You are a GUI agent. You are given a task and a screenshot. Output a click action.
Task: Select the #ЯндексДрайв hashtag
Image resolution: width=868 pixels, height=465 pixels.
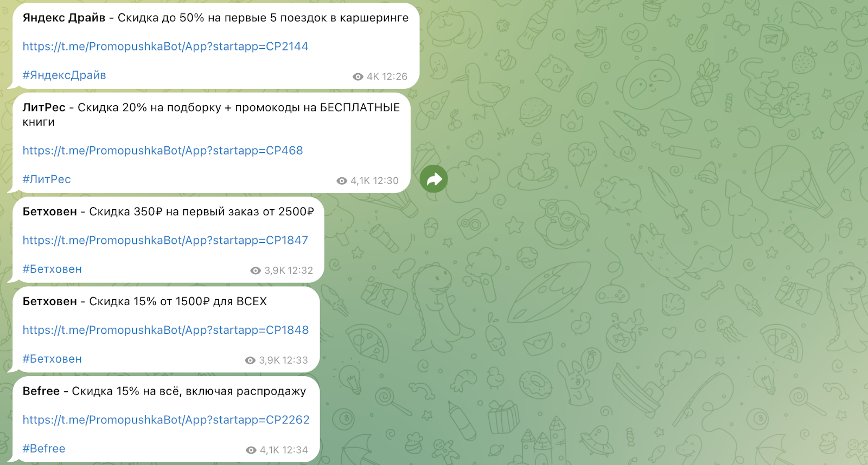point(64,75)
